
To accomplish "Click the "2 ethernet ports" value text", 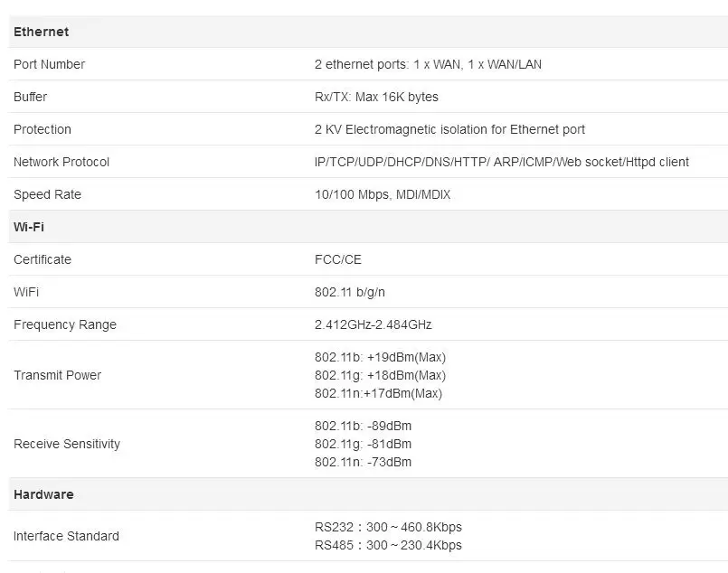I will [428, 64].
